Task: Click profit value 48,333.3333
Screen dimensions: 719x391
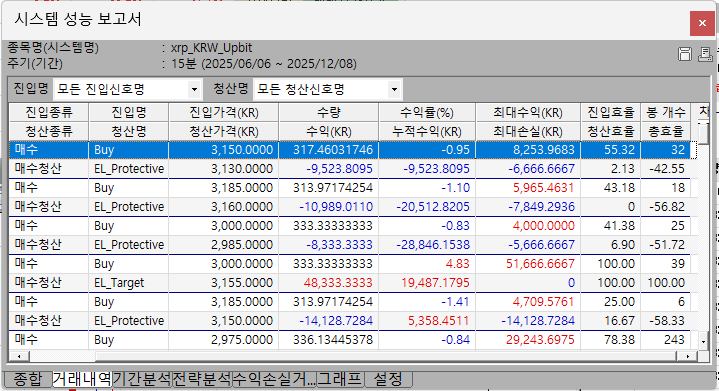Action: (x=329, y=283)
